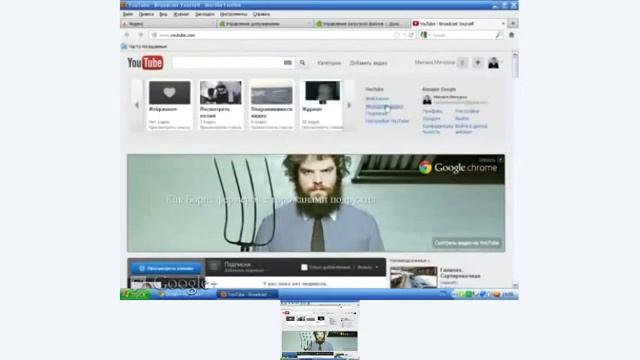This screenshot has height=360, width=640.
Task: Click the Мой канал link
Action: coord(377,99)
